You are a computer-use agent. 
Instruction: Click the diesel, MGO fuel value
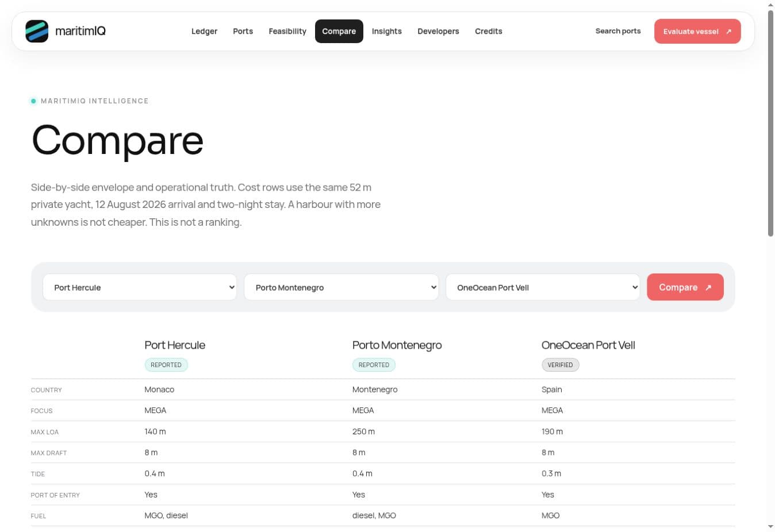374,515
